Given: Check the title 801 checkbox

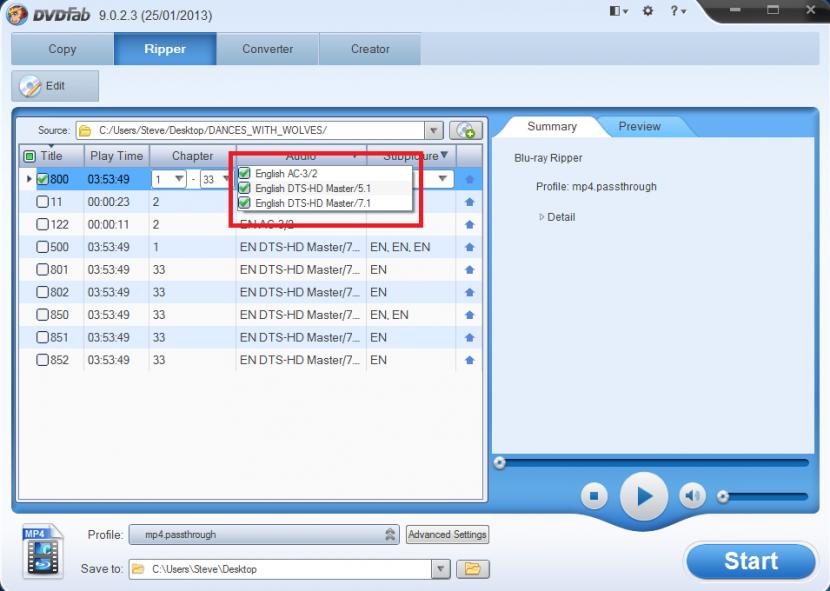Looking at the screenshot, I should tap(43, 270).
